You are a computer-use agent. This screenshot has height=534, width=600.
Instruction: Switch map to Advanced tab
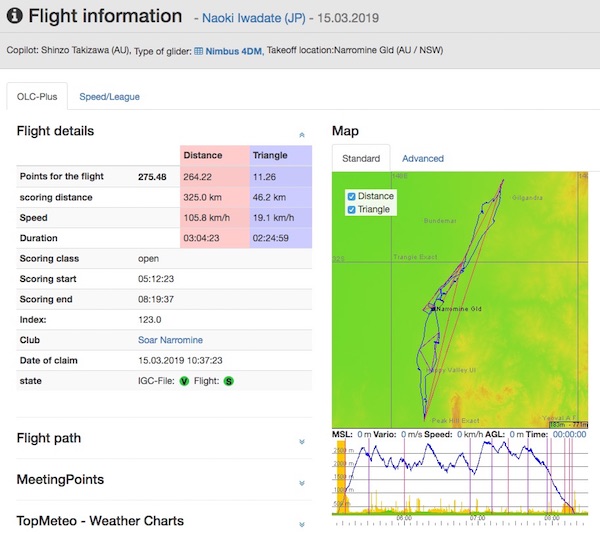click(422, 158)
